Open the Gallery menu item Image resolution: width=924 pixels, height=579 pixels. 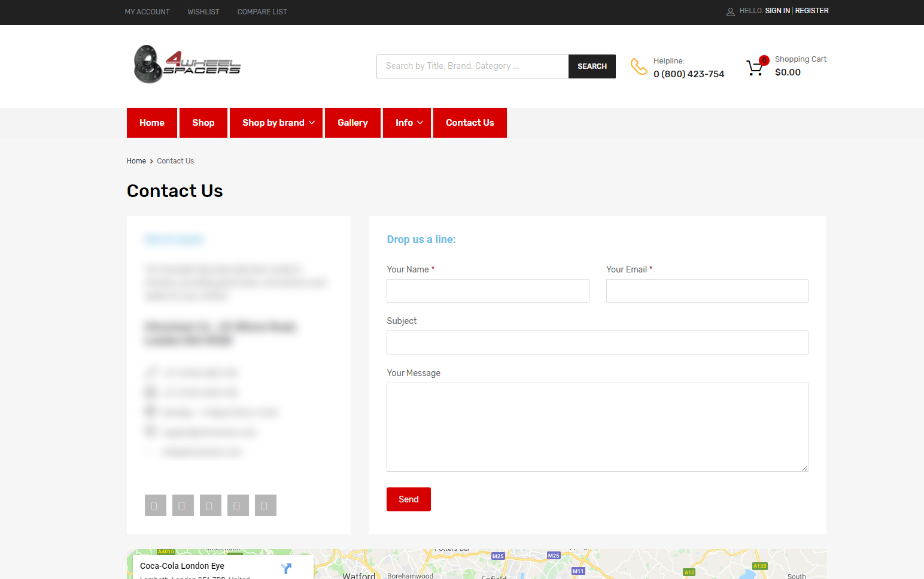[x=352, y=123]
